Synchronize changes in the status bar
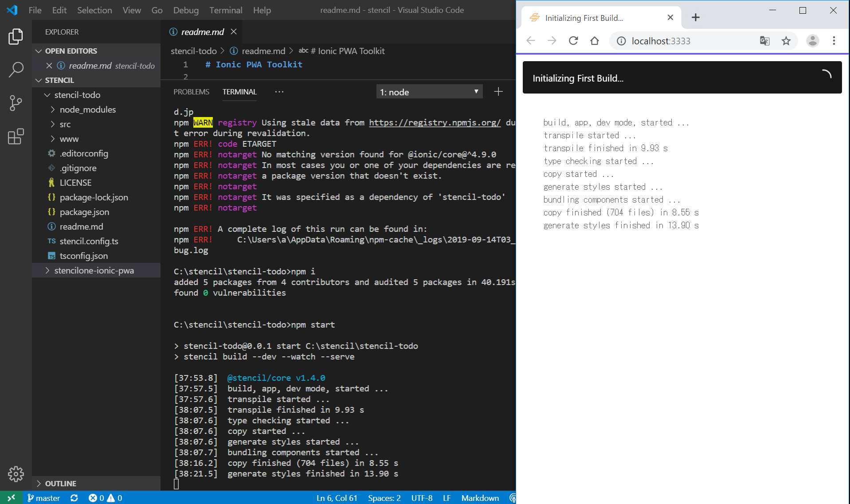Image resolution: width=850 pixels, height=504 pixels. click(74, 498)
